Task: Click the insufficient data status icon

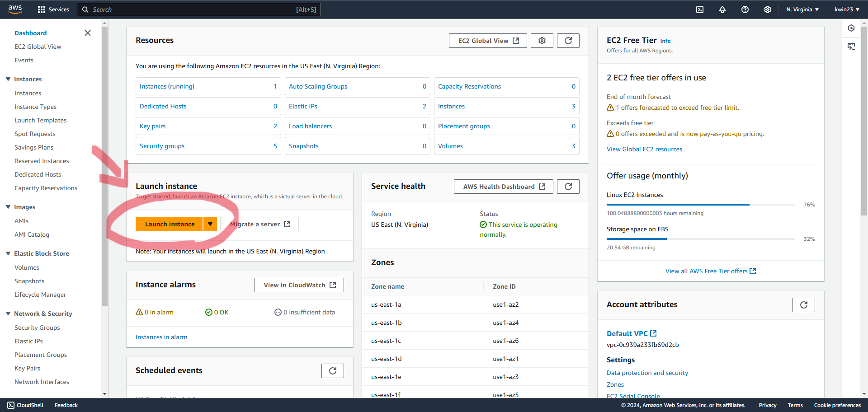Action: pyautogui.click(x=278, y=312)
